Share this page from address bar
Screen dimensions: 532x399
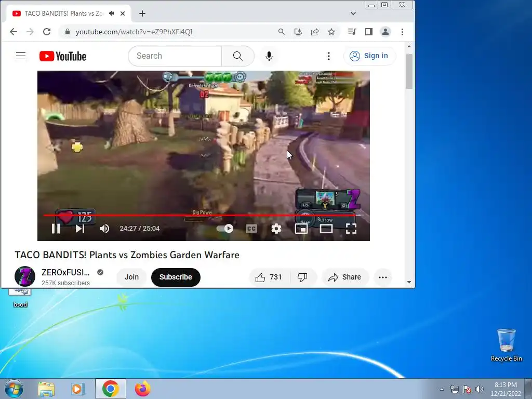(314, 32)
